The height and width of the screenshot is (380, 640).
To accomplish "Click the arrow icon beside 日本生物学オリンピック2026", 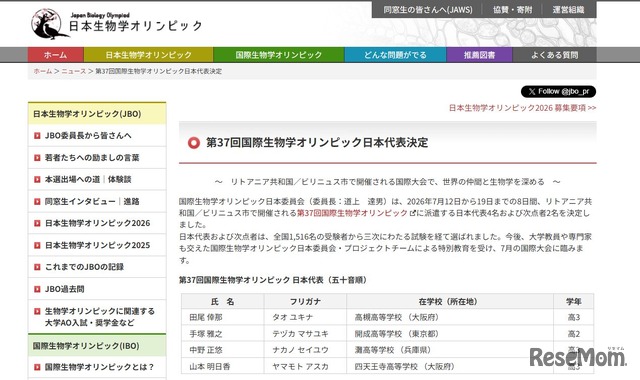I will tap(37, 223).
